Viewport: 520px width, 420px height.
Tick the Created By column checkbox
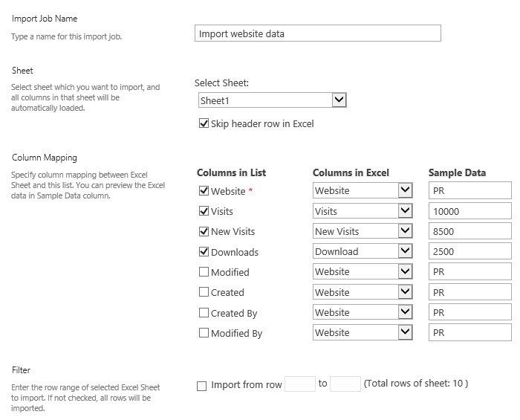point(204,313)
